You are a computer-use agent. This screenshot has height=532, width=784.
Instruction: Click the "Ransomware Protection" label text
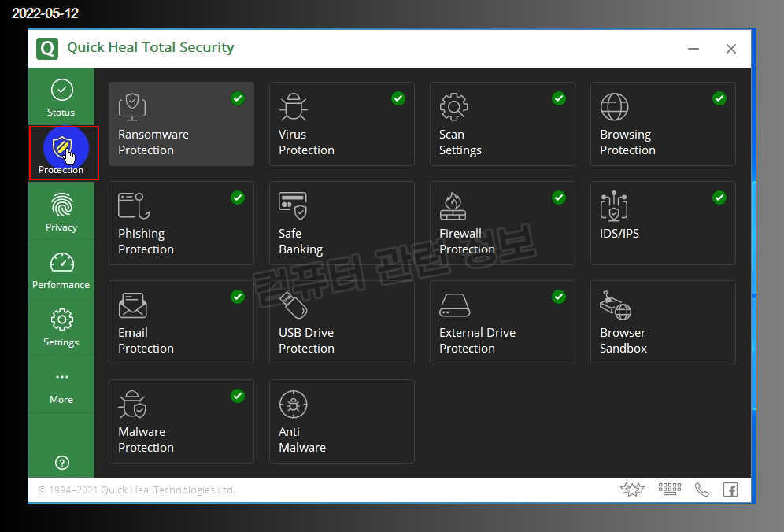[x=153, y=142]
